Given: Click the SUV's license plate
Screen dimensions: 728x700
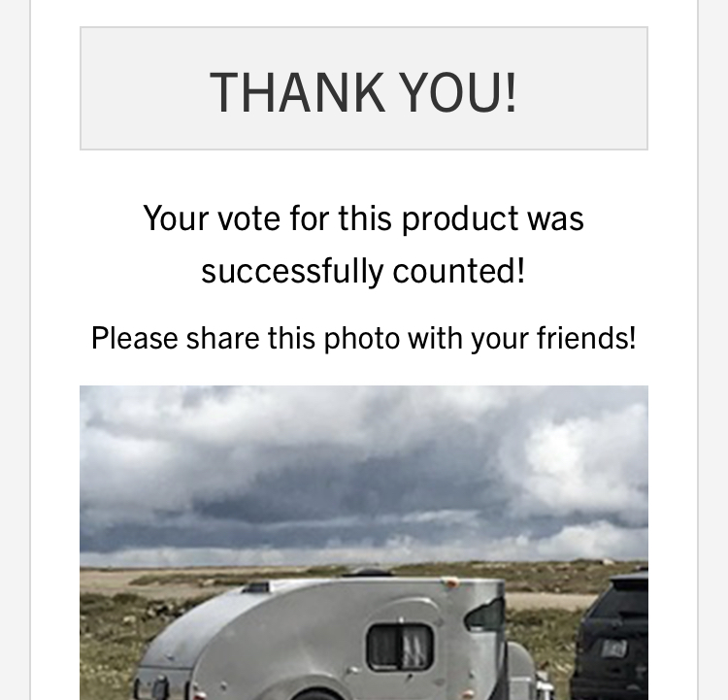Looking at the screenshot, I should (613, 648).
